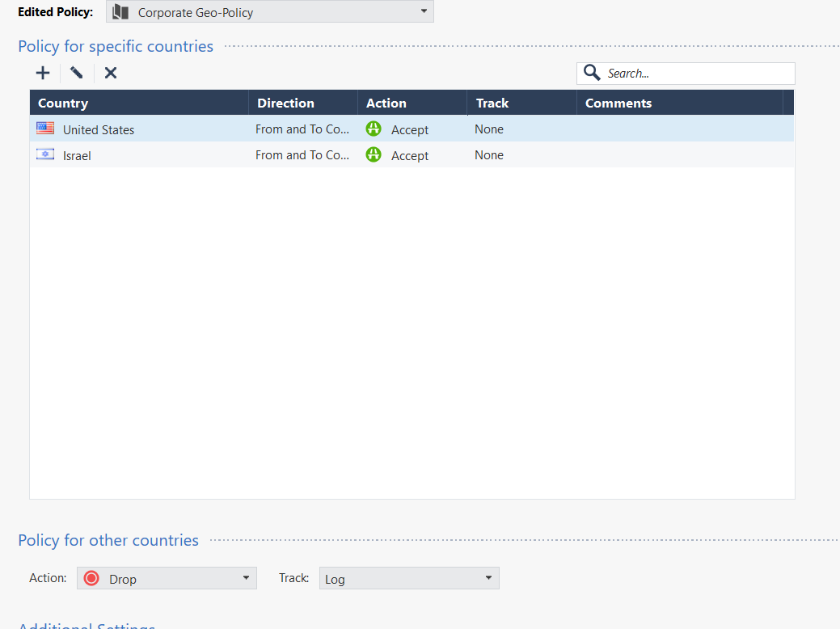Click Accept text in Israel row
Screen dimensions: 840x629
tap(410, 156)
